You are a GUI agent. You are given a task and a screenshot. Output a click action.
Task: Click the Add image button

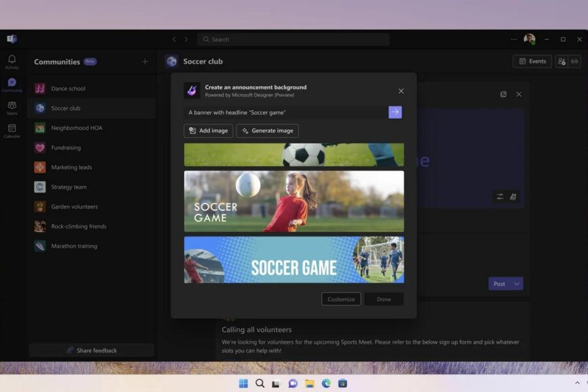click(208, 131)
